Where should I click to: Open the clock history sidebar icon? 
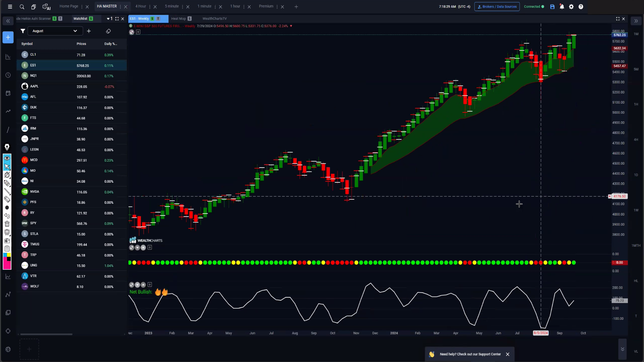tap(8, 75)
